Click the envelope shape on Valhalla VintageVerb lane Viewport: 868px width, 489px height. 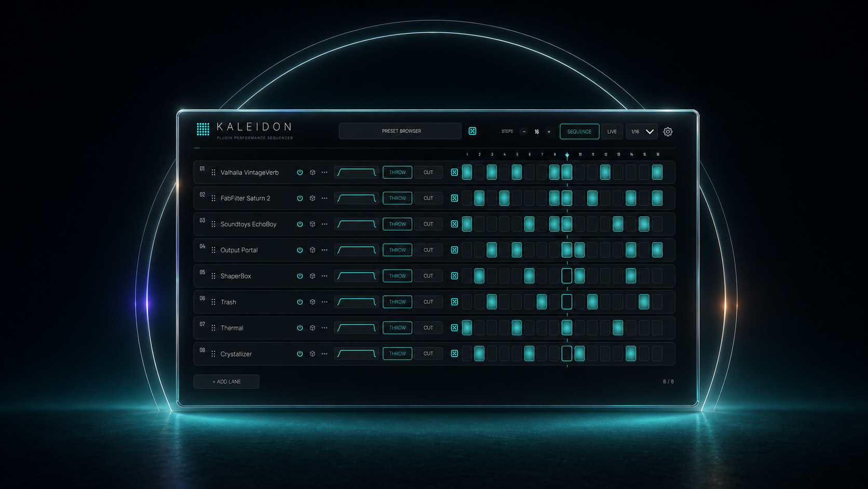coord(357,172)
